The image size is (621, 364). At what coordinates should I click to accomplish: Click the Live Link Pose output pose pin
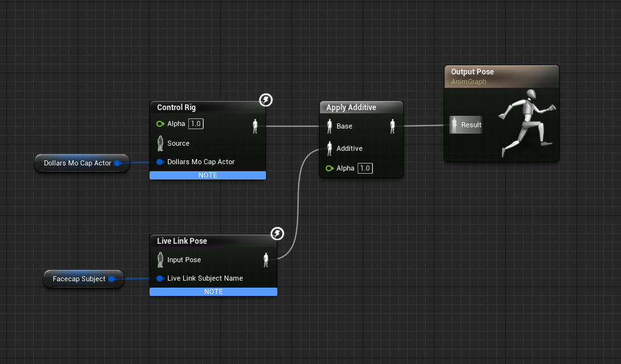click(266, 260)
